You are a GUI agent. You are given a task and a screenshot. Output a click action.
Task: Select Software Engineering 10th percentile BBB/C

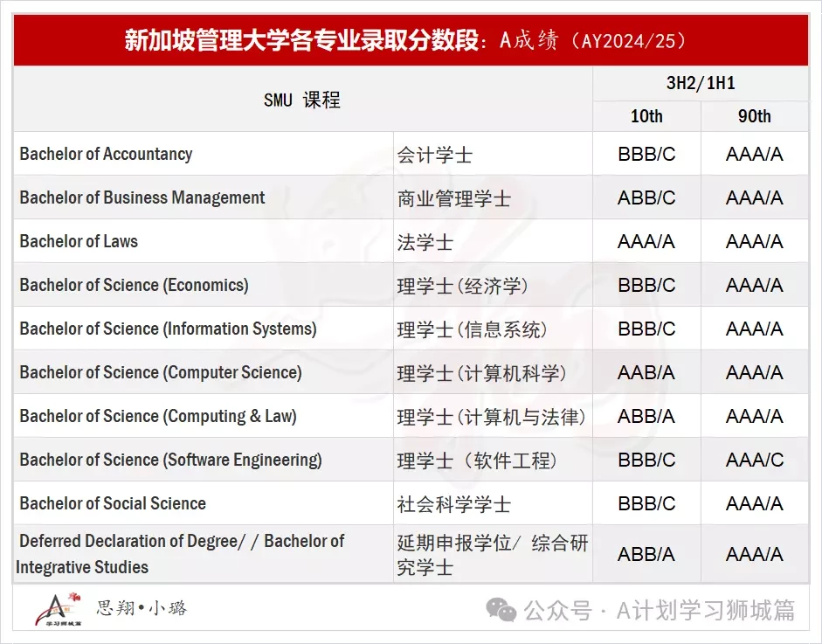646,460
